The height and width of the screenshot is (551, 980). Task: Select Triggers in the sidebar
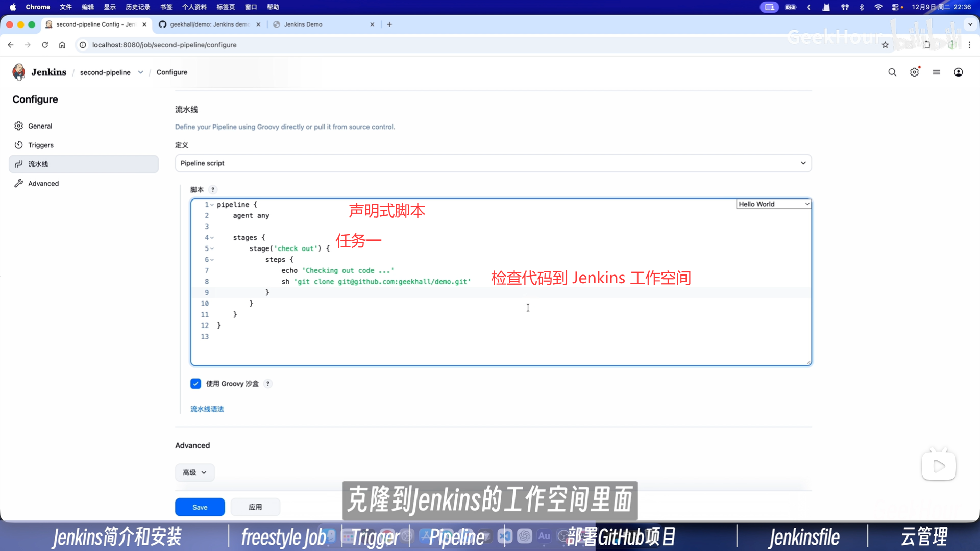(41, 145)
